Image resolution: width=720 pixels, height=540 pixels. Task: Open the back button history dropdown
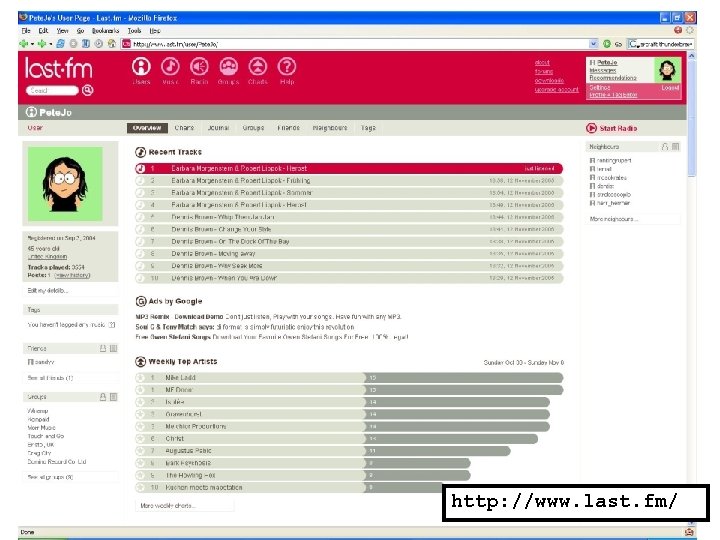pyautogui.click(x=32, y=44)
